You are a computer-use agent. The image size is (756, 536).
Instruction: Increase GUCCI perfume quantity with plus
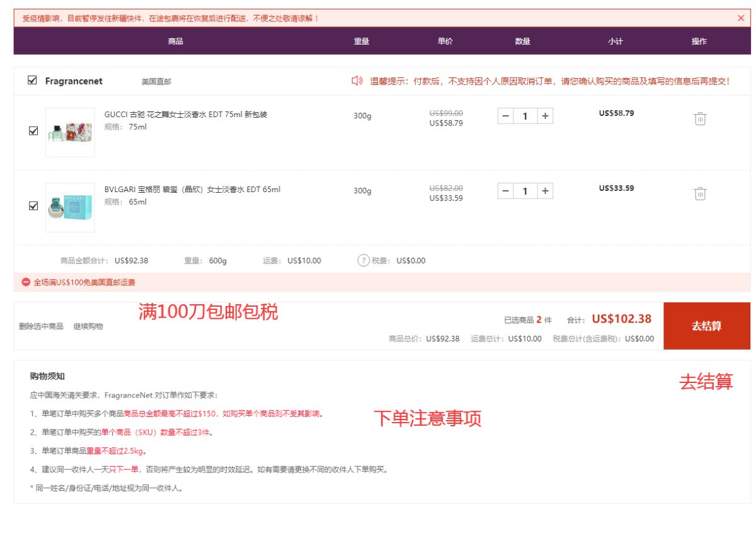pyautogui.click(x=546, y=116)
